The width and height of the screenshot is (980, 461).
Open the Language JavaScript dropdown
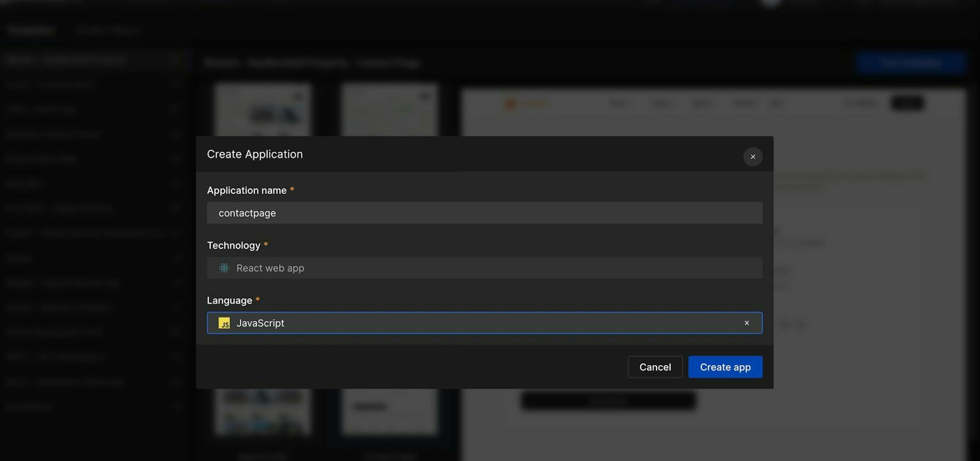[x=484, y=323]
